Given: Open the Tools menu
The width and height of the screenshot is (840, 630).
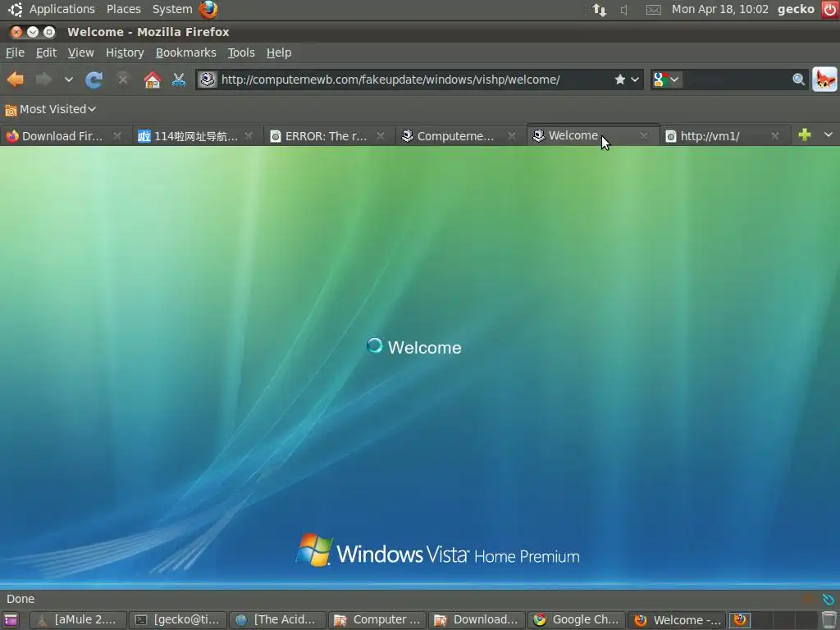Looking at the screenshot, I should click(241, 52).
